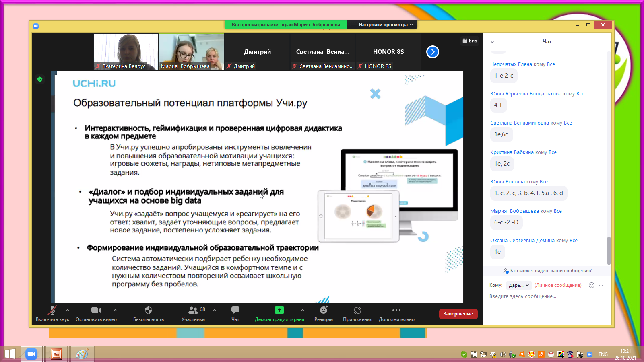Click chat message "6-c -2 -D"
Viewport: 644px width, 362px height.
pos(506,222)
